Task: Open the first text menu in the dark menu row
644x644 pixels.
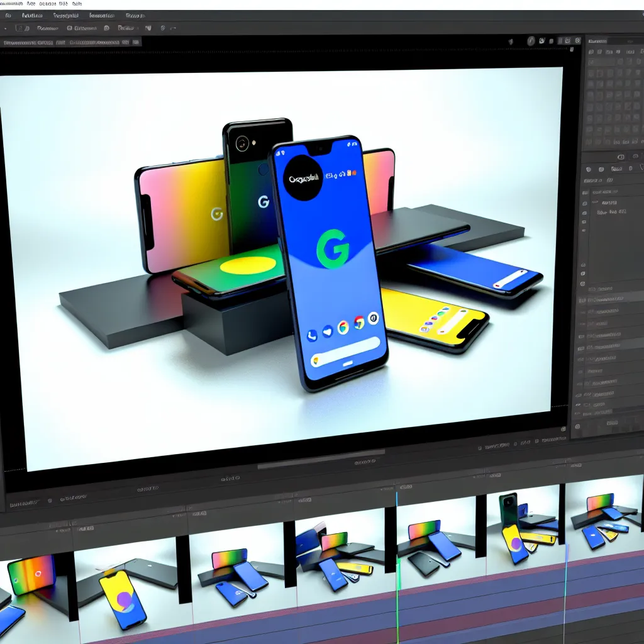Action: pos(32,16)
